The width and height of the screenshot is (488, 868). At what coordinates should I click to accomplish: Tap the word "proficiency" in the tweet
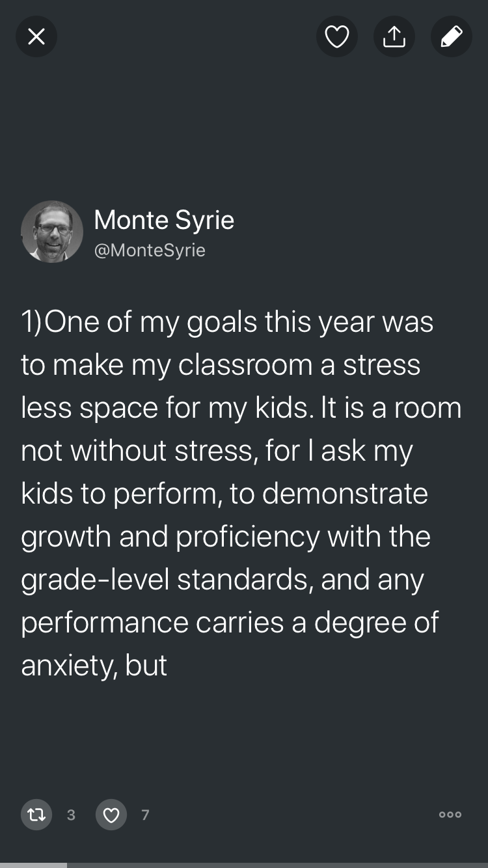click(x=247, y=537)
